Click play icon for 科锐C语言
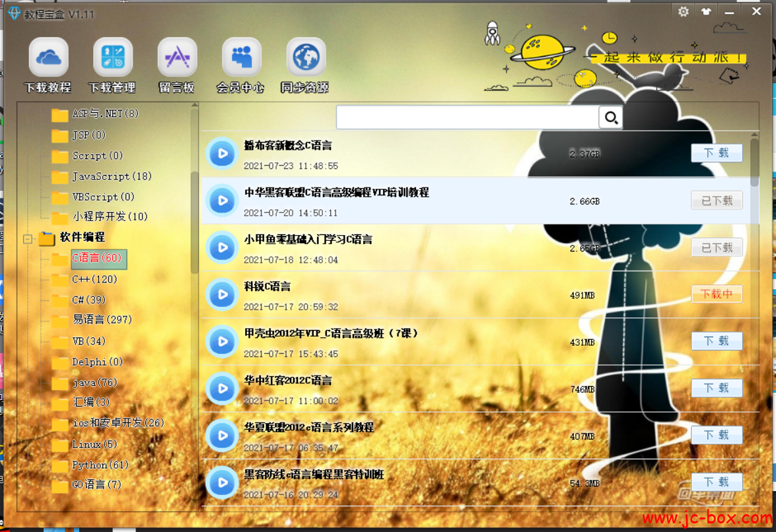 tap(222, 294)
